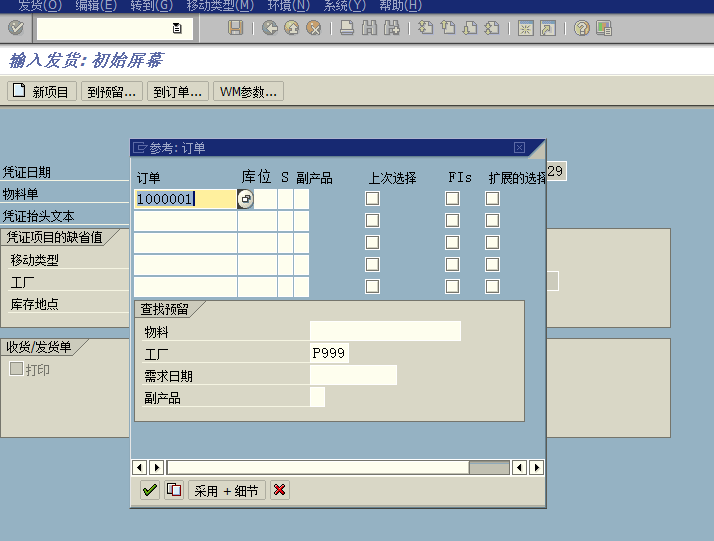The height and width of the screenshot is (541, 714).
Task: Click the 采用 + 细节 button
Action: pyautogui.click(x=226, y=490)
